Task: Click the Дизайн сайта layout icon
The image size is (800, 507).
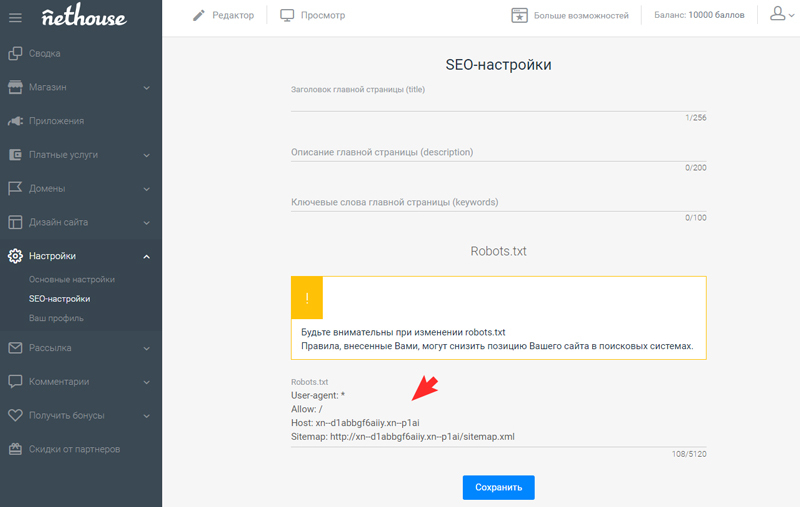Action: (x=15, y=222)
